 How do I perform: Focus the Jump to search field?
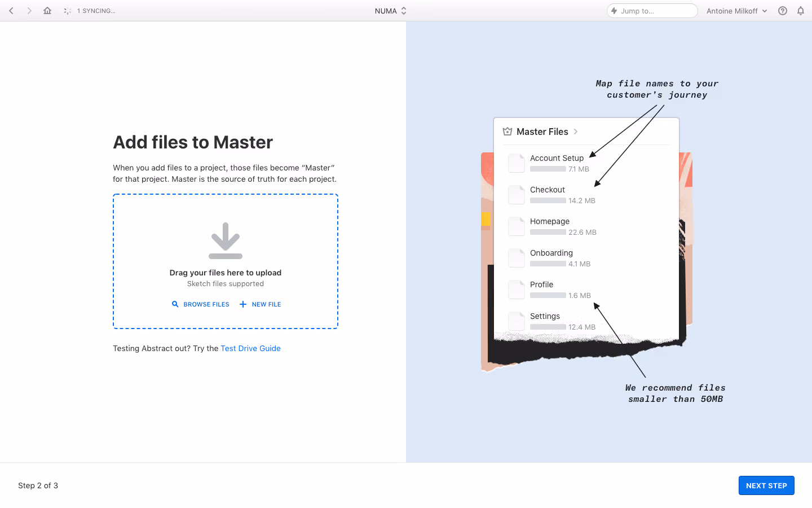(x=652, y=11)
